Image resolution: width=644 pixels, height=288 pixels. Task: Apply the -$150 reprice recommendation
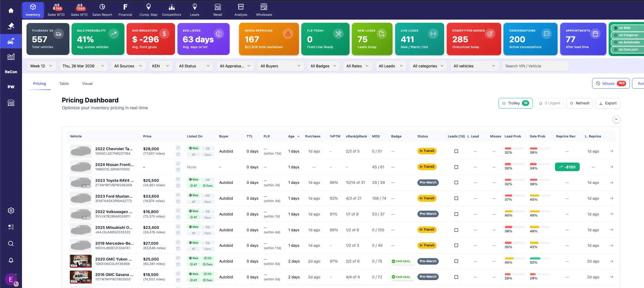click(x=567, y=167)
